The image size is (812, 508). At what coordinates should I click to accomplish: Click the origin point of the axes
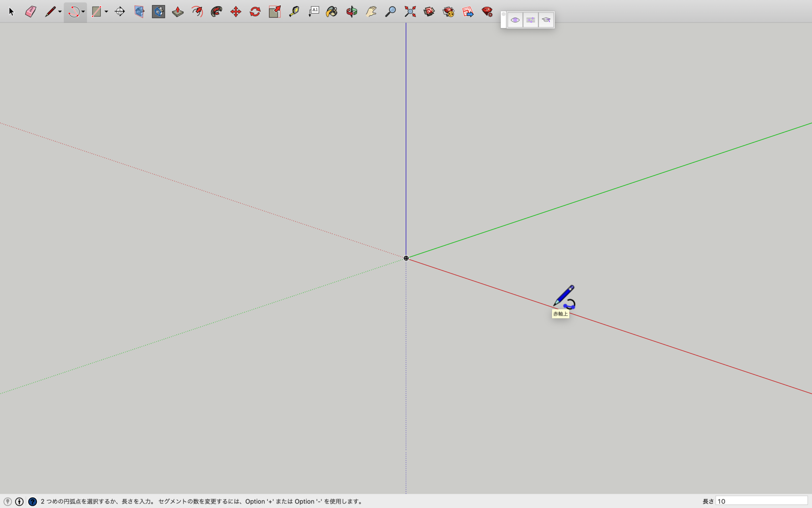[x=406, y=258]
